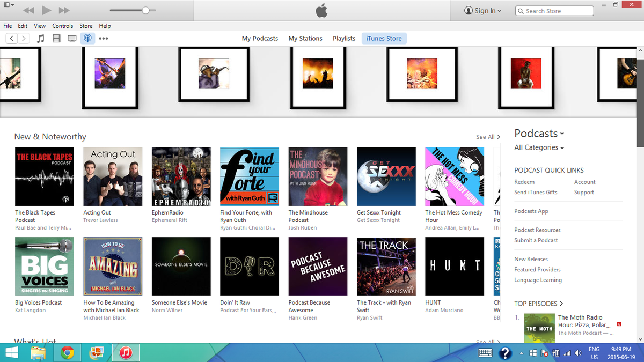Switch to My Podcasts tab
The width and height of the screenshot is (644, 362).
[x=260, y=39]
